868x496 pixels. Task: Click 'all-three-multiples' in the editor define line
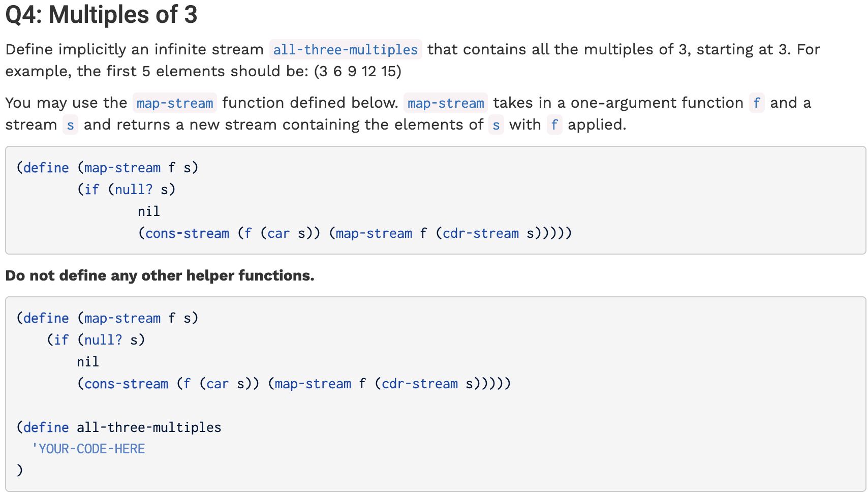149,427
